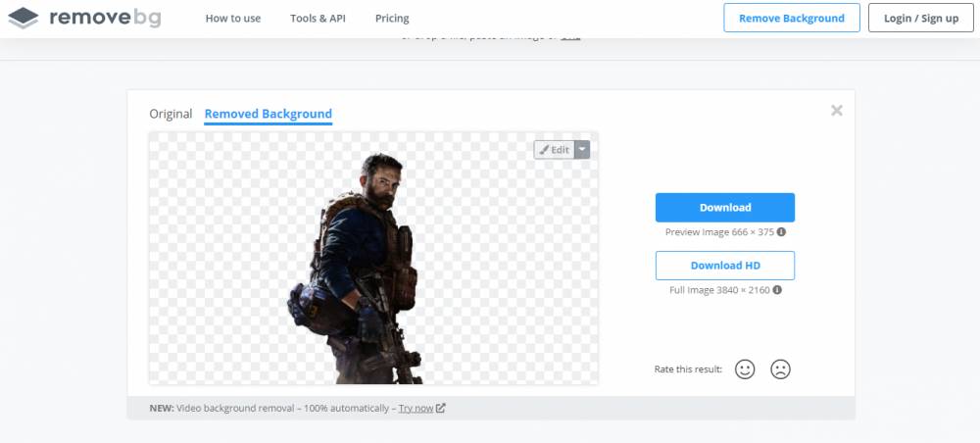Screen dimensions: 980x443
Task: Click the external link icon after Try now
Action: coord(441,408)
